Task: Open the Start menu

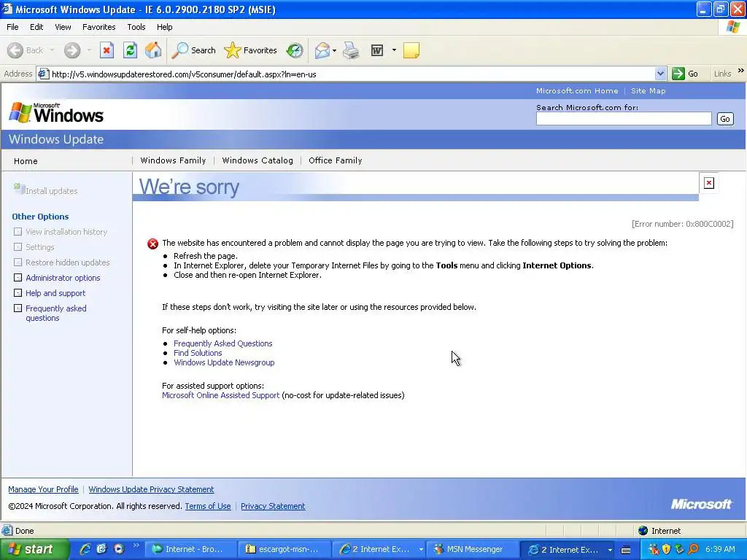Action: tap(35, 550)
